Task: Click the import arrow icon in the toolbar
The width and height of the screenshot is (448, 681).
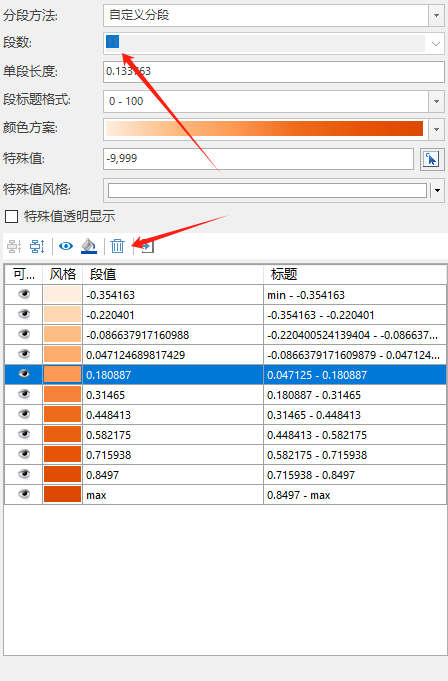Action: pyautogui.click(x=147, y=247)
